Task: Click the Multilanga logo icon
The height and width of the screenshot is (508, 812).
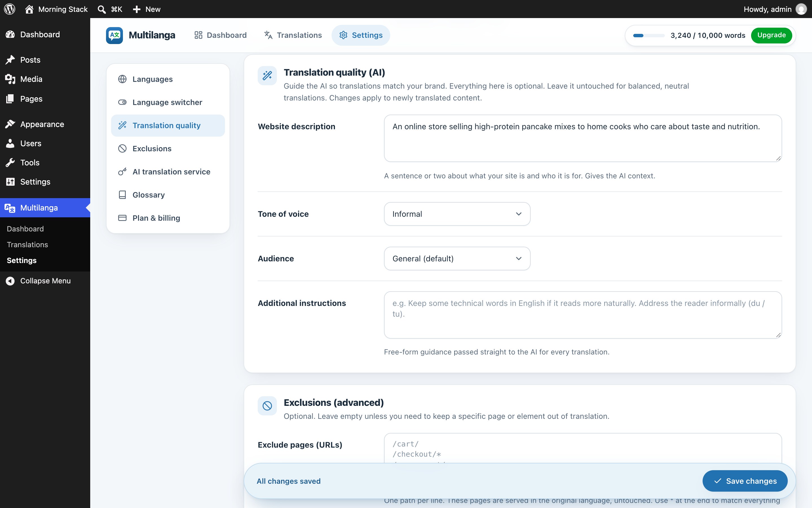Action: (x=114, y=35)
